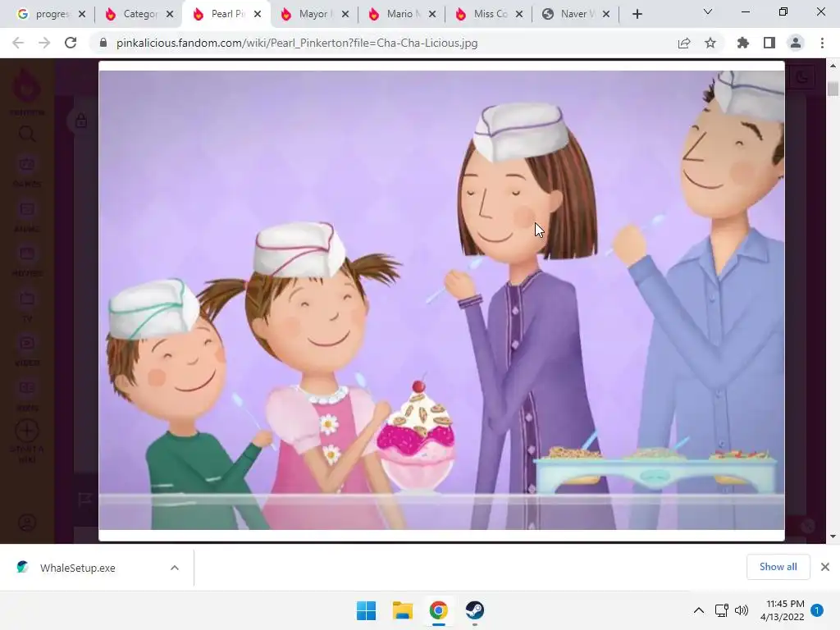Show all downloads
This screenshot has height=630, width=840.
coord(778,567)
